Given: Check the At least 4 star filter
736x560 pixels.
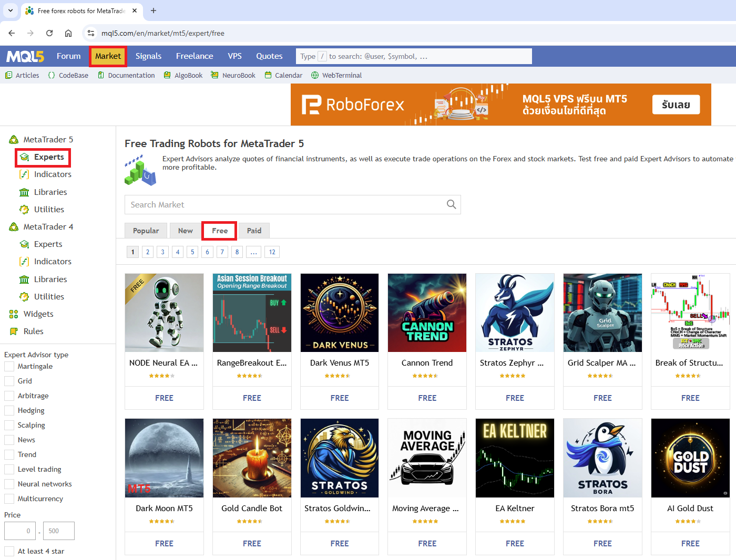Looking at the screenshot, I should coord(9,551).
